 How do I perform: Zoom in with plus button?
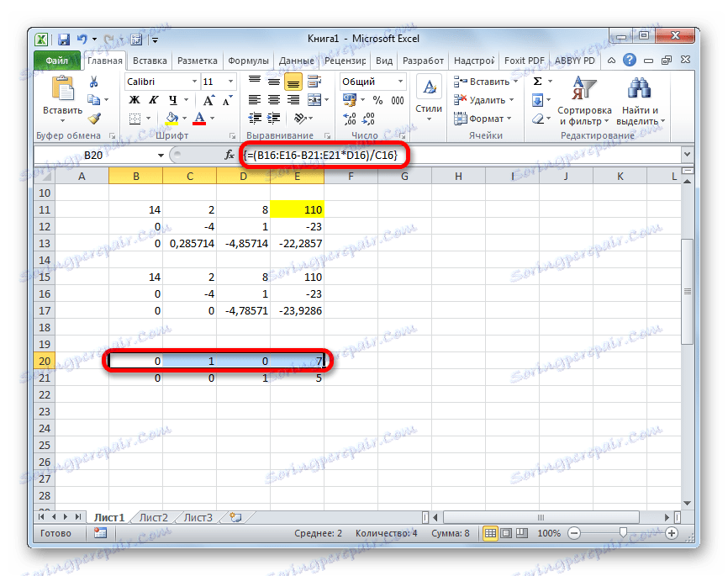pos(672,533)
